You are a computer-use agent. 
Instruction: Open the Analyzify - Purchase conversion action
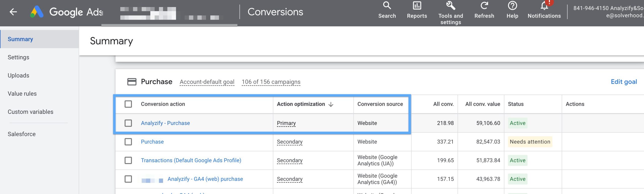coord(165,123)
